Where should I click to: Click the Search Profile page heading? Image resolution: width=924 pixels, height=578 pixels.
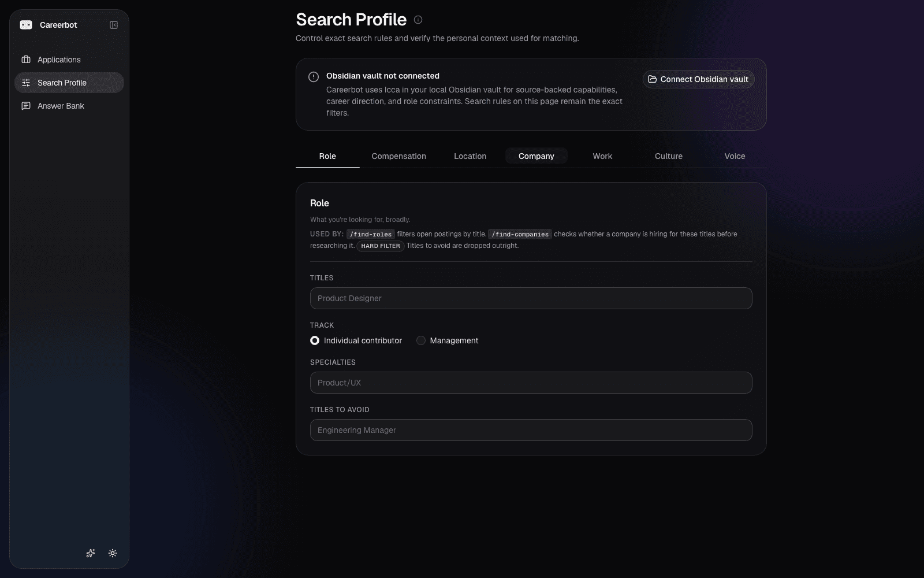[x=351, y=20]
